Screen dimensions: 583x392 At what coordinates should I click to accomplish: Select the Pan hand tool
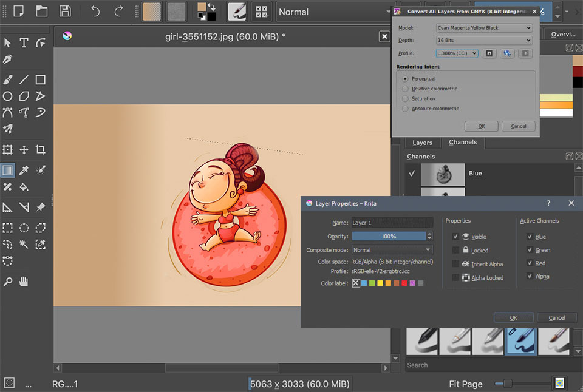tap(24, 282)
